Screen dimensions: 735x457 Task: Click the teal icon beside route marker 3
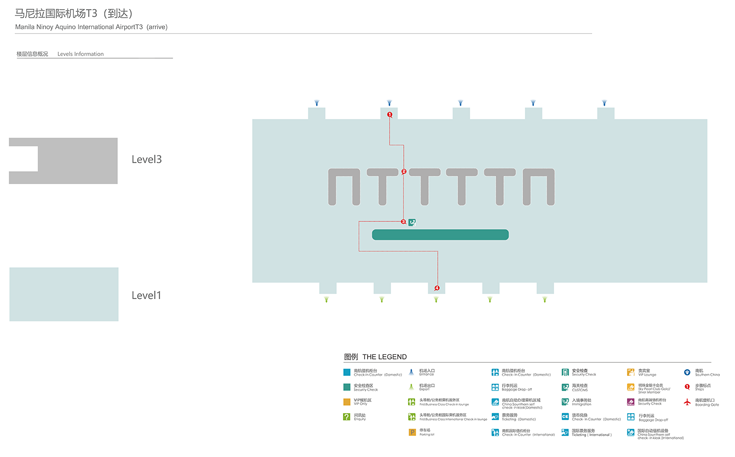coord(412,222)
